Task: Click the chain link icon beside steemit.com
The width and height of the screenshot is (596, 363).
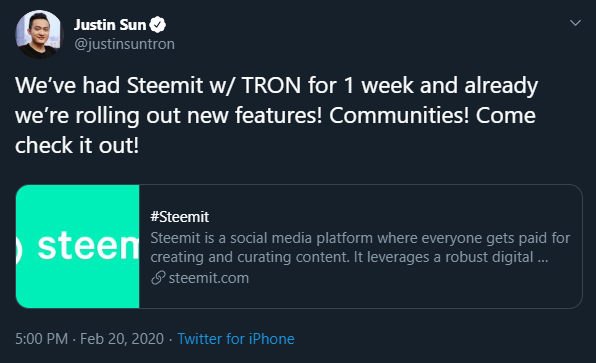Action: [158, 278]
